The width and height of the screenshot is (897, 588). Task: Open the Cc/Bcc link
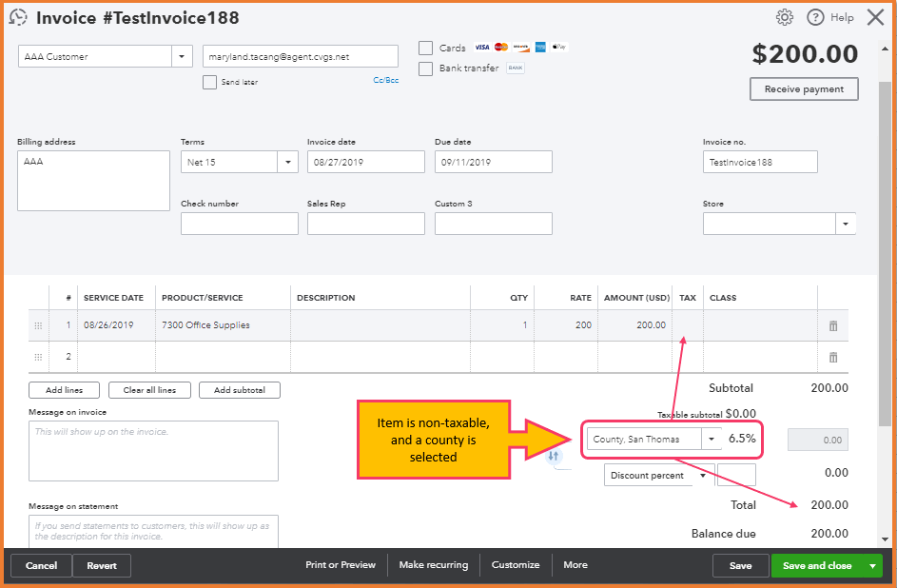pos(386,80)
